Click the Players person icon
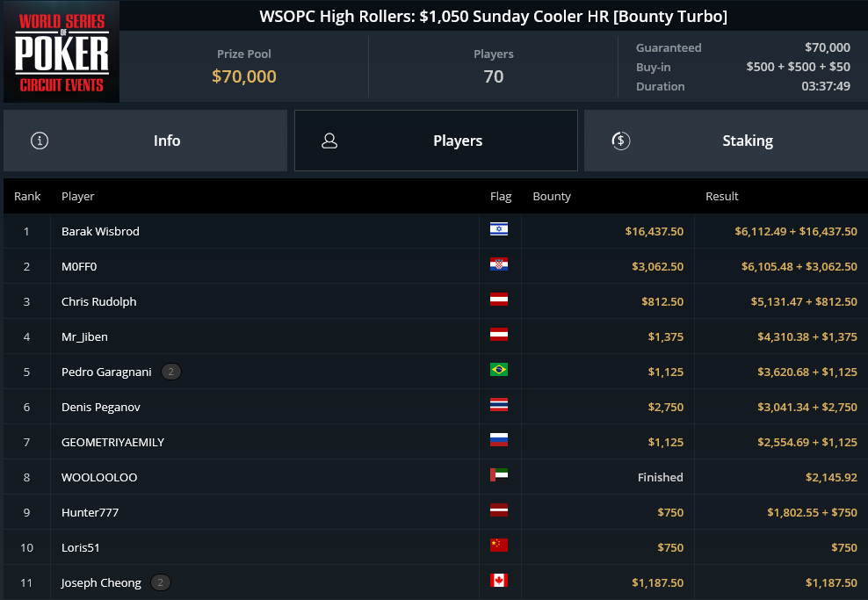This screenshot has width=868, height=600. pos(329,141)
